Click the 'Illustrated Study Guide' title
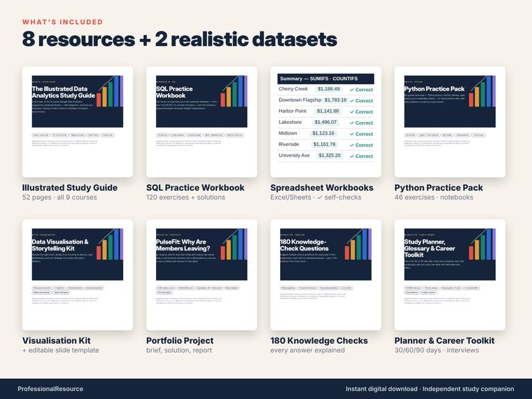The width and height of the screenshot is (532, 399). (x=70, y=188)
